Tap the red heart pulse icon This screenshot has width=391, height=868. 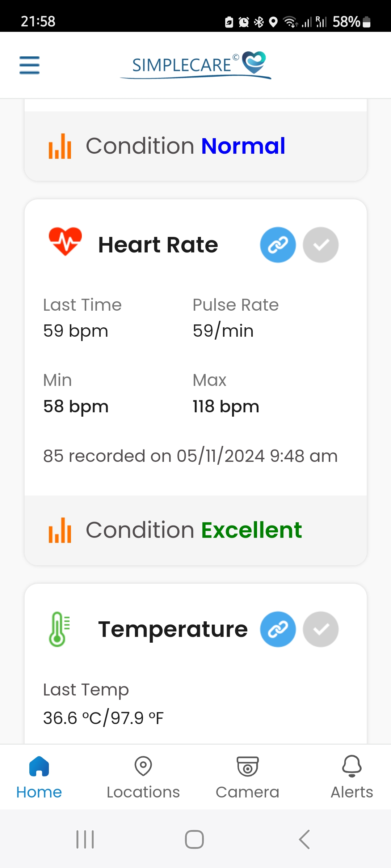65,241
